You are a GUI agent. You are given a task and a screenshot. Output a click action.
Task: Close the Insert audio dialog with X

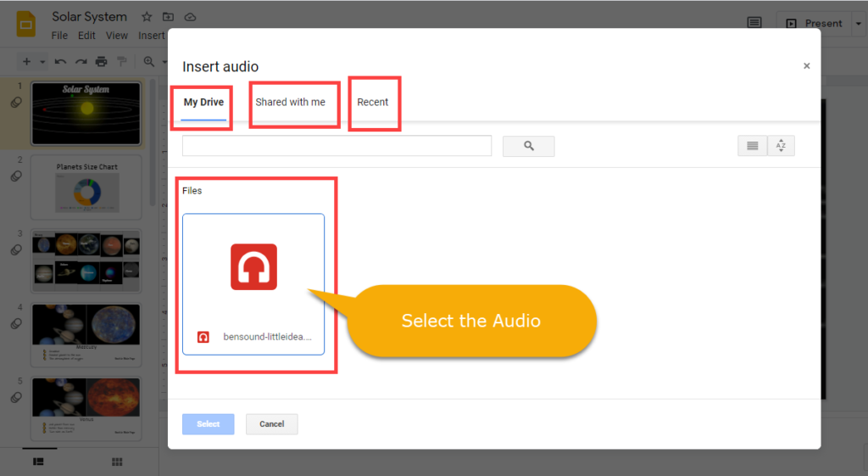click(807, 66)
